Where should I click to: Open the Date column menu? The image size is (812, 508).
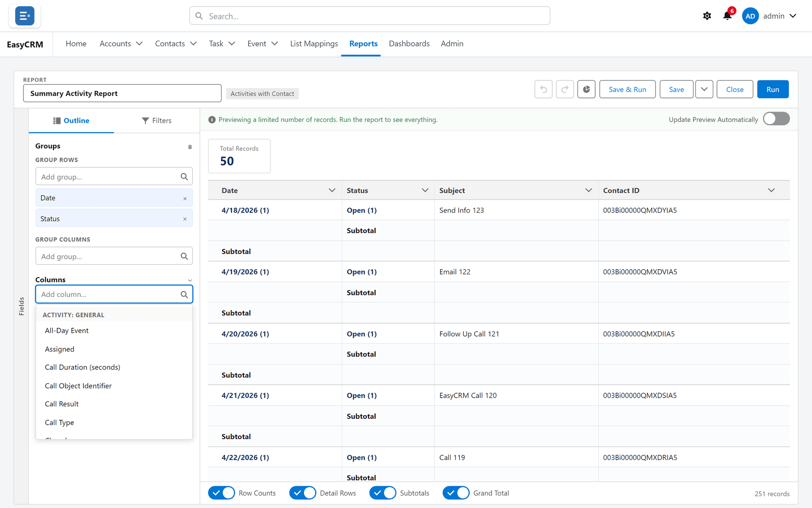pos(332,190)
